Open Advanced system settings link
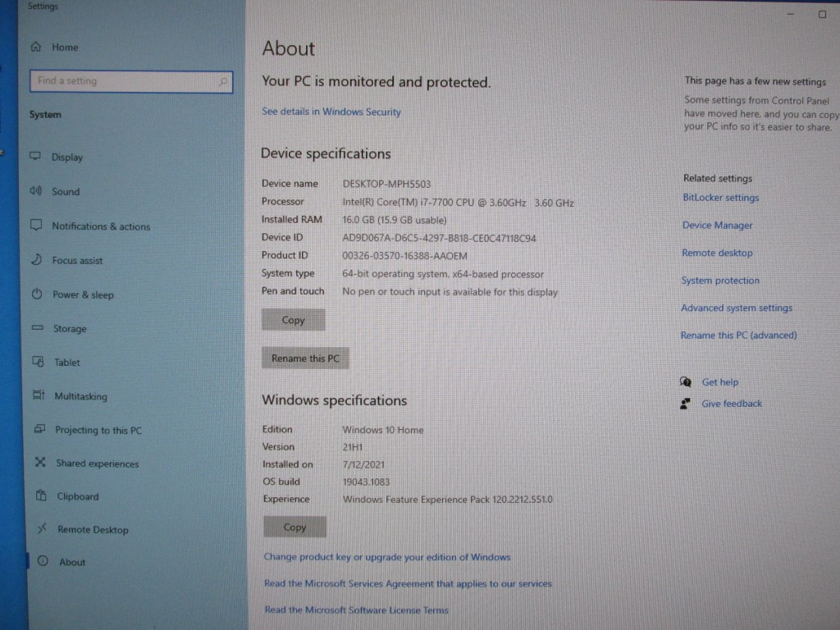The width and height of the screenshot is (840, 630). tap(737, 308)
